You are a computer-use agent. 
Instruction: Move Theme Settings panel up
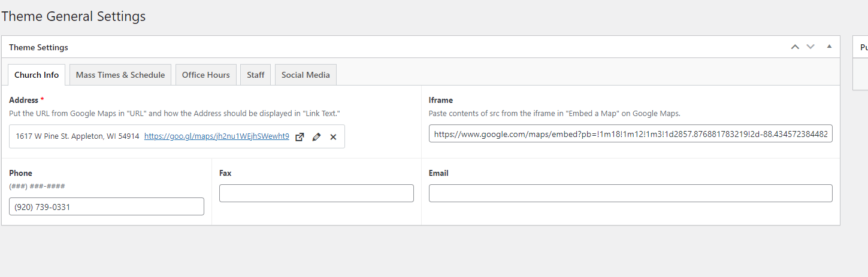tap(795, 47)
